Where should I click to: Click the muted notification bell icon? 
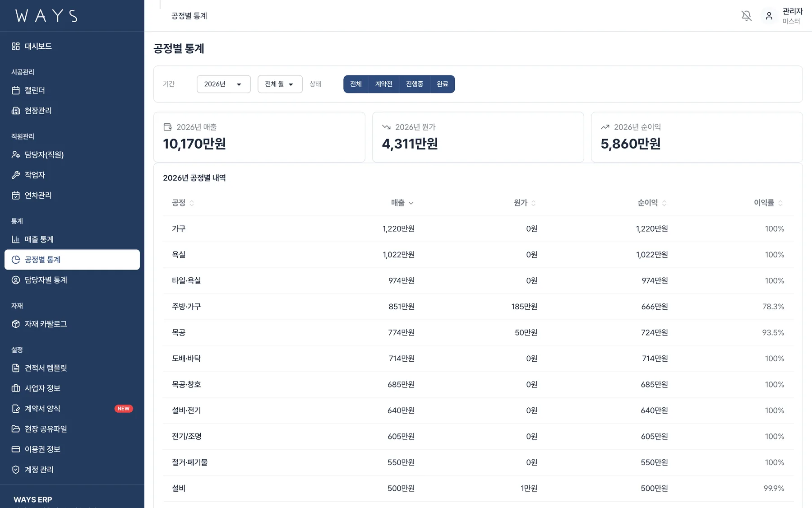[747, 16]
